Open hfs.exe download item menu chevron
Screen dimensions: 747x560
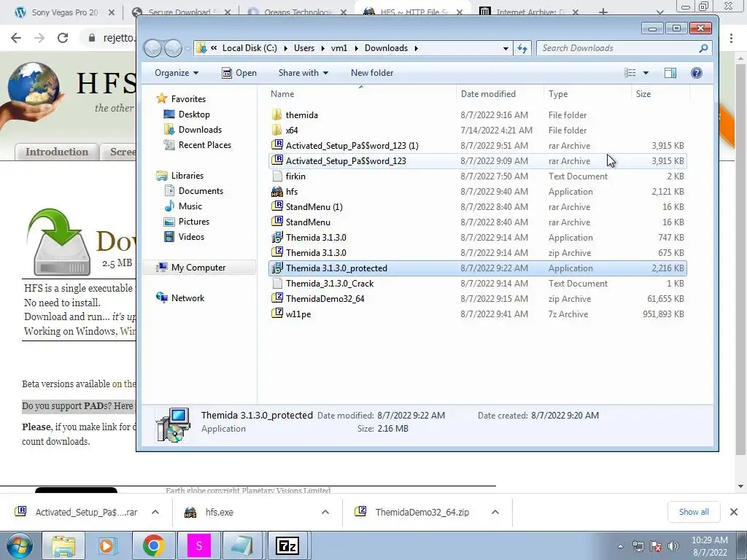[325, 512]
